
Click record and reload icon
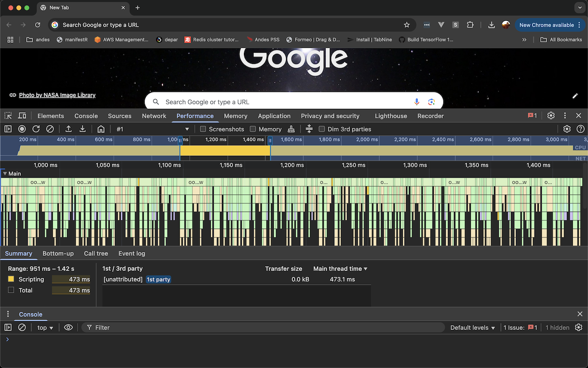[x=36, y=129]
